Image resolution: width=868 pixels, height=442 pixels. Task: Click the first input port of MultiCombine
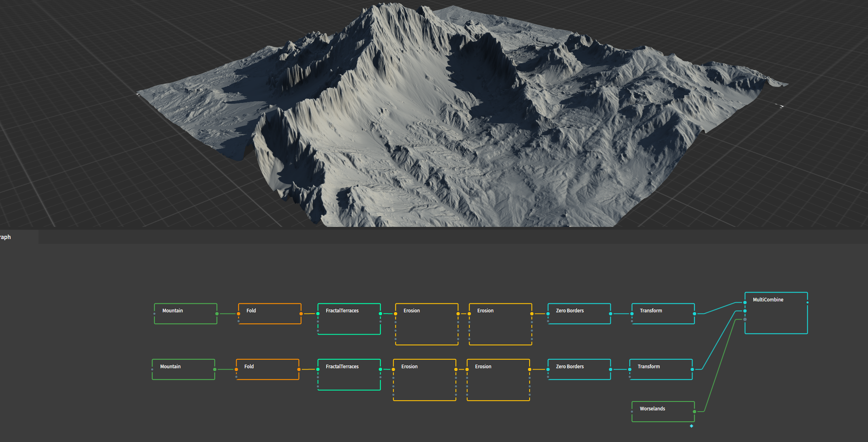click(x=745, y=303)
